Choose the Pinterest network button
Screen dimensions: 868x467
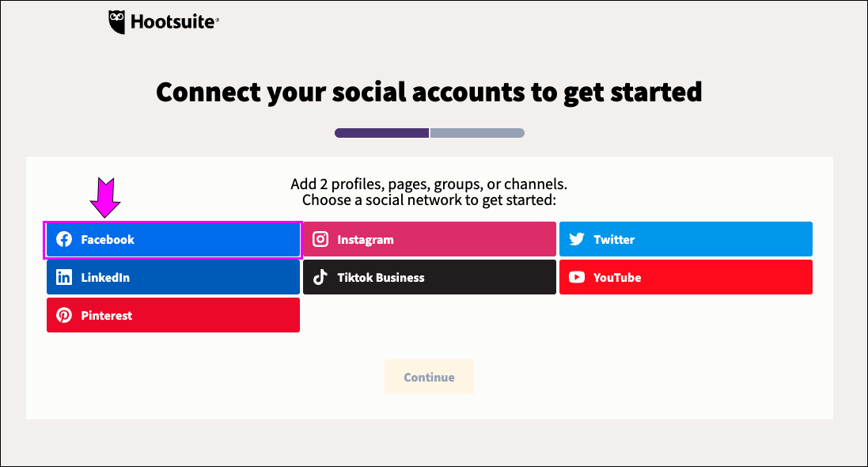(x=172, y=316)
